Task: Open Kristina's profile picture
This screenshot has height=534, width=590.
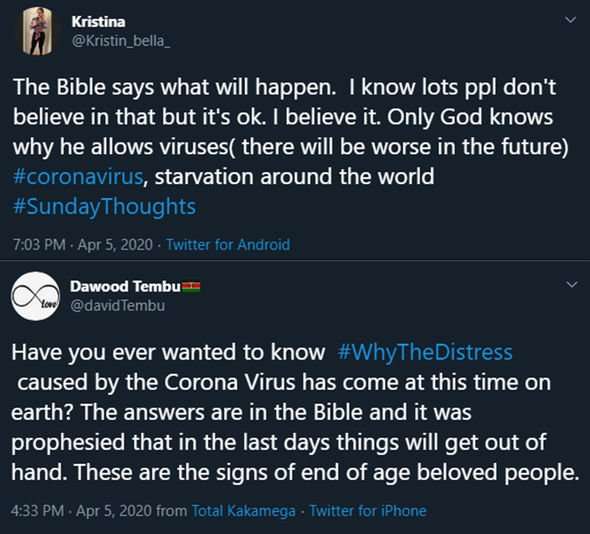Action: 37,31
